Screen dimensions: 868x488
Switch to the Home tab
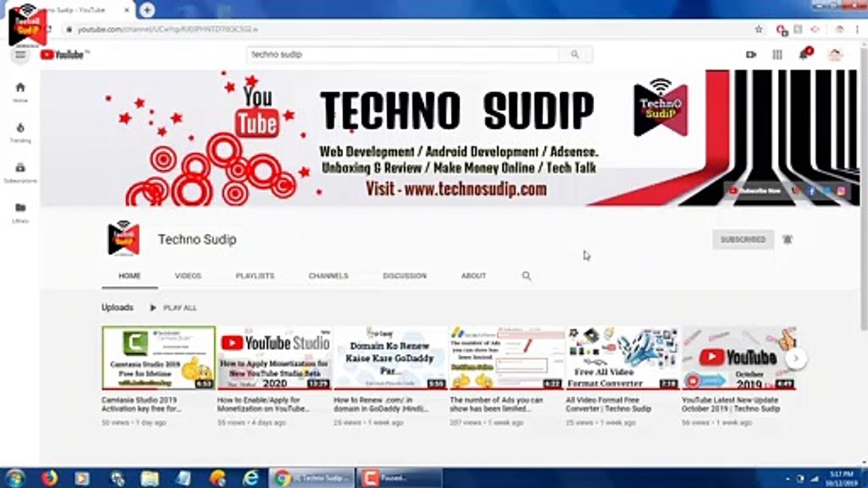click(130, 276)
